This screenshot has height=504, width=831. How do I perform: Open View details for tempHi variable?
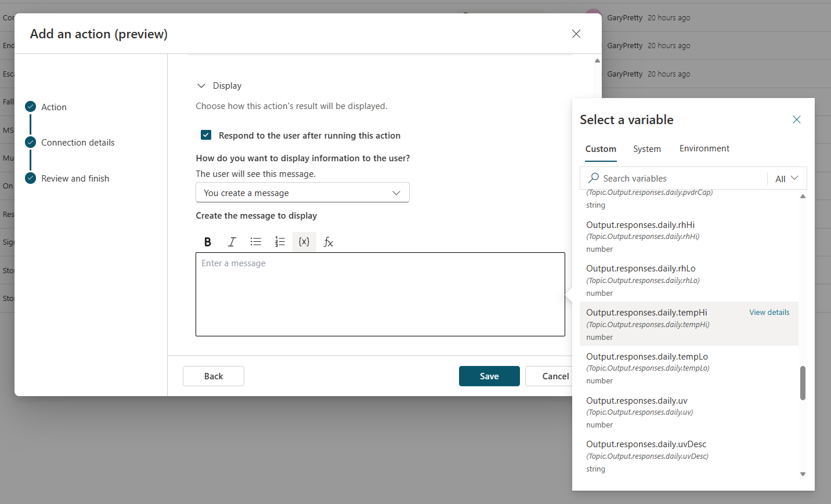(x=769, y=312)
